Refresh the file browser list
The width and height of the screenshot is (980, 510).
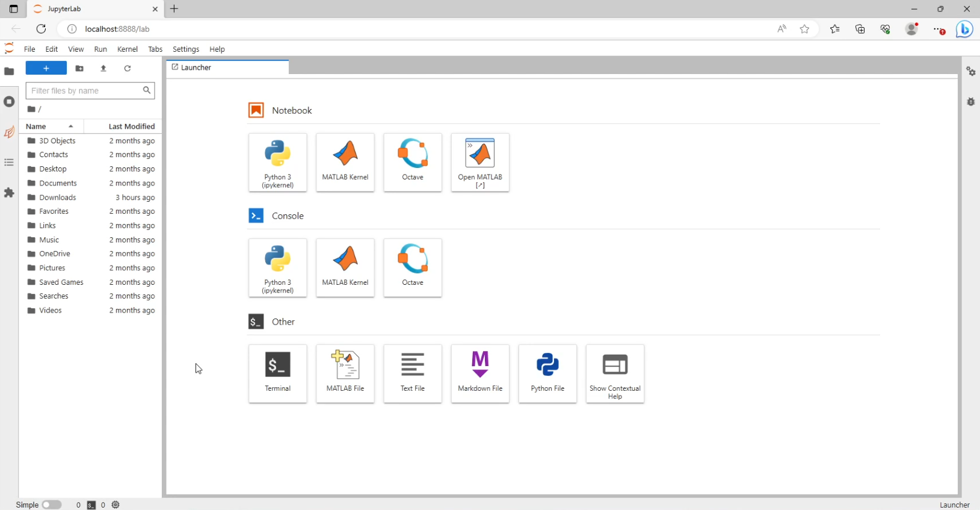(x=128, y=69)
